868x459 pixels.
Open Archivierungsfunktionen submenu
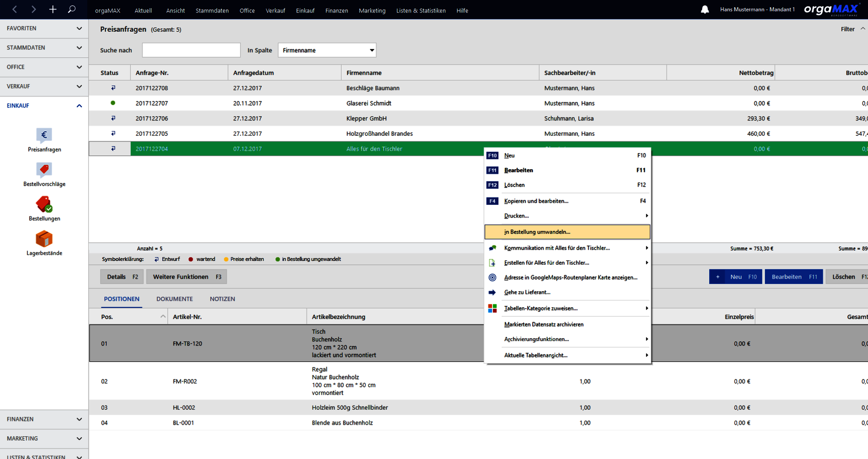pos(567,339)
